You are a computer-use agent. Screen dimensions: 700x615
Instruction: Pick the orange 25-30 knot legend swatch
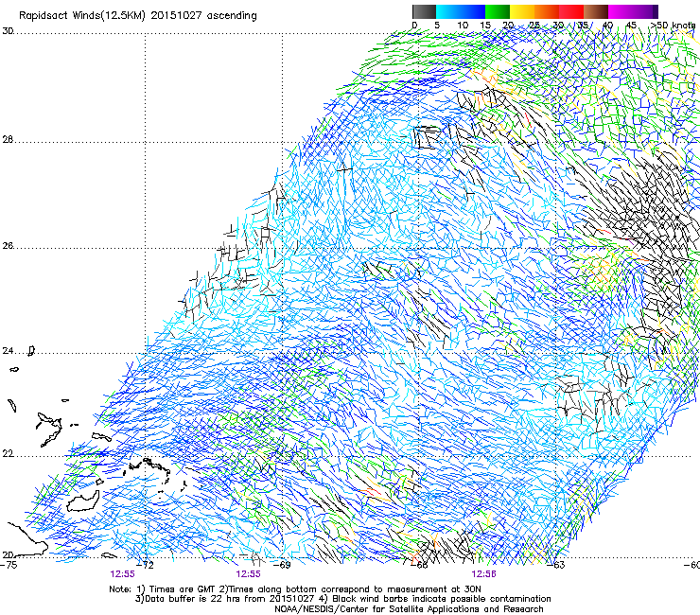(547, 11)
